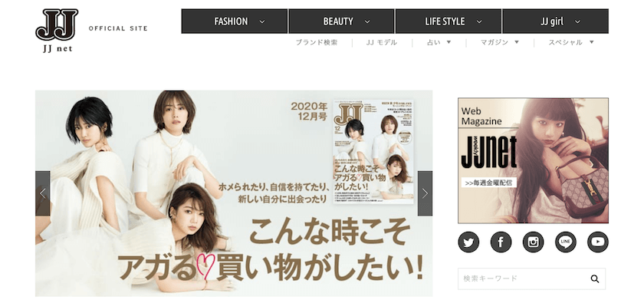This screenshot has width=644, height=300.
Task: Open the JJ モデル link
Action: [382, 42]
